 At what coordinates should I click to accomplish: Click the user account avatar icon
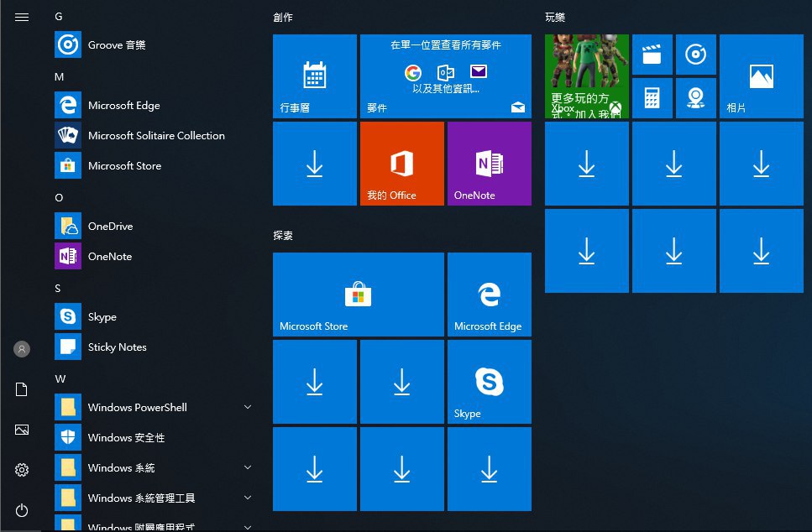22,349
